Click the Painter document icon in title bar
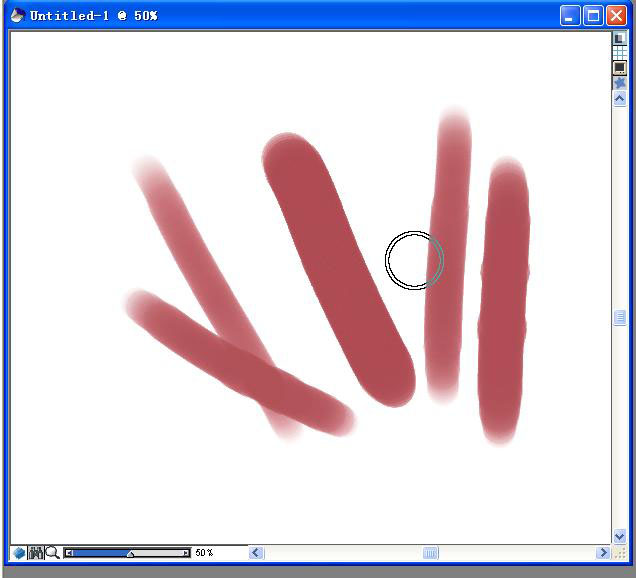 click(17, 15)
